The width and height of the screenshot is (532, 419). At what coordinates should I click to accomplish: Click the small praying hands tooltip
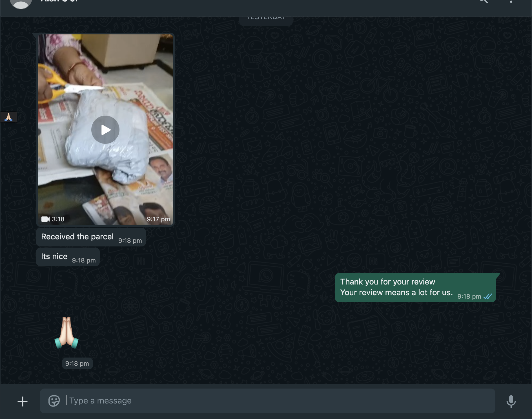(x=9, y=117)
